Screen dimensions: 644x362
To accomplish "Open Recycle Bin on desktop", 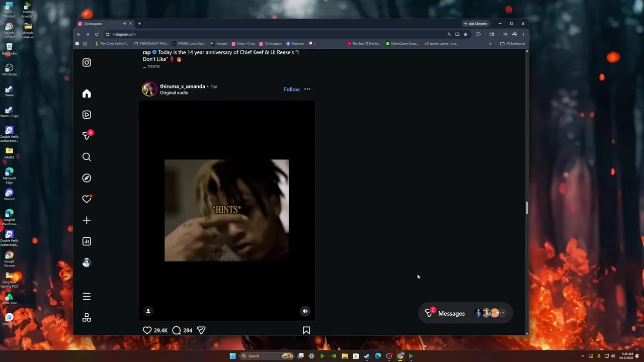I will [9, 49].
